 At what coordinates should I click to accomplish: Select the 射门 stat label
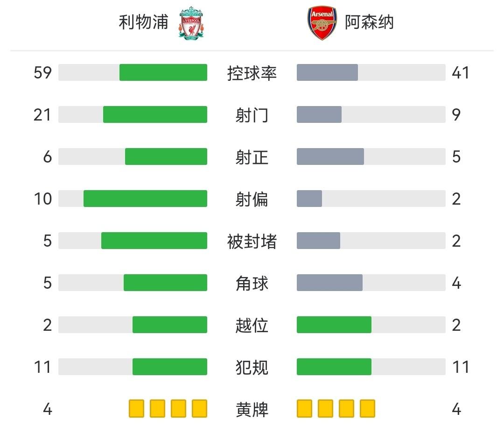(252, 115)
